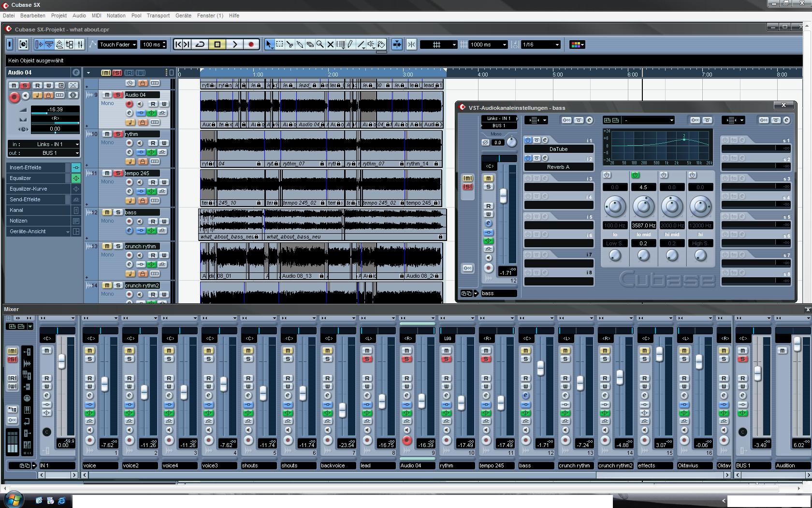Open channel settings for the rythm track

pyautogui.click(x=129, y=152)
